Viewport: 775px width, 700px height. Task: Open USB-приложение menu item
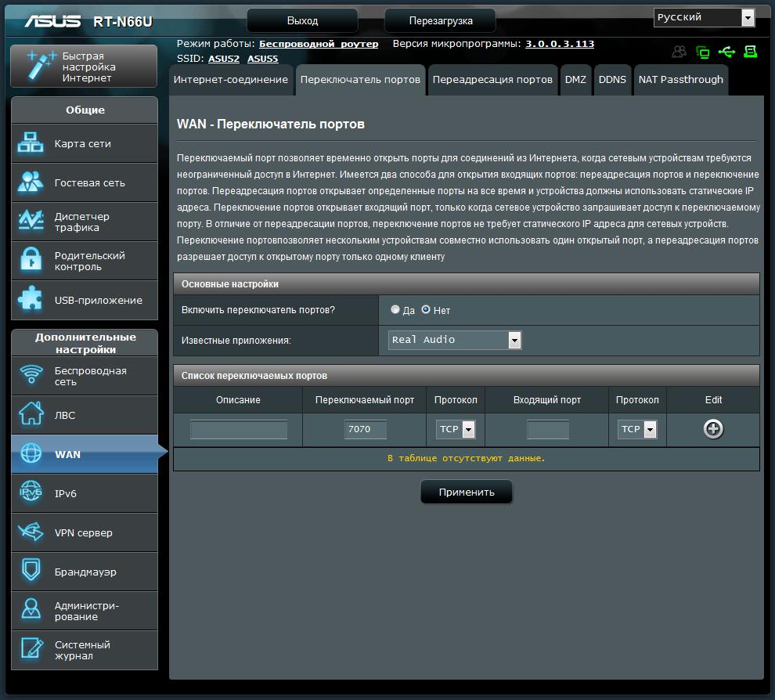[85, 300]
